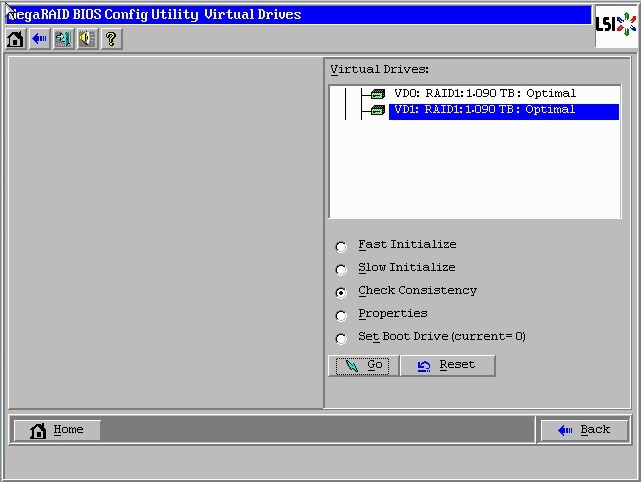Click the Home icon in the toolbar

[15, 39]
